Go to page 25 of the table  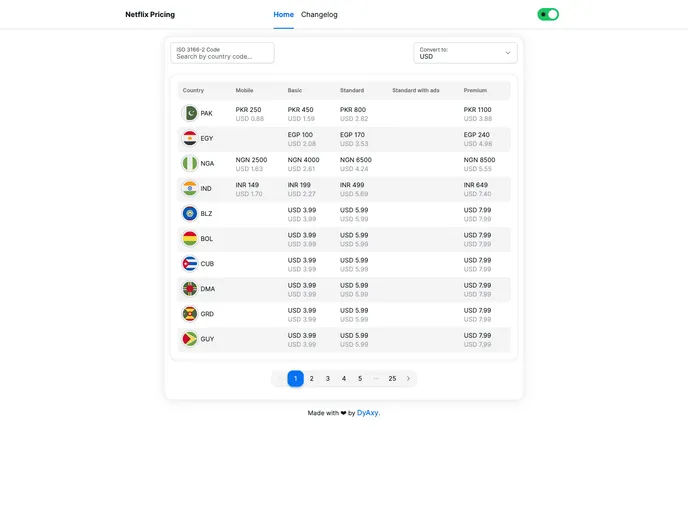click(392, 379)
